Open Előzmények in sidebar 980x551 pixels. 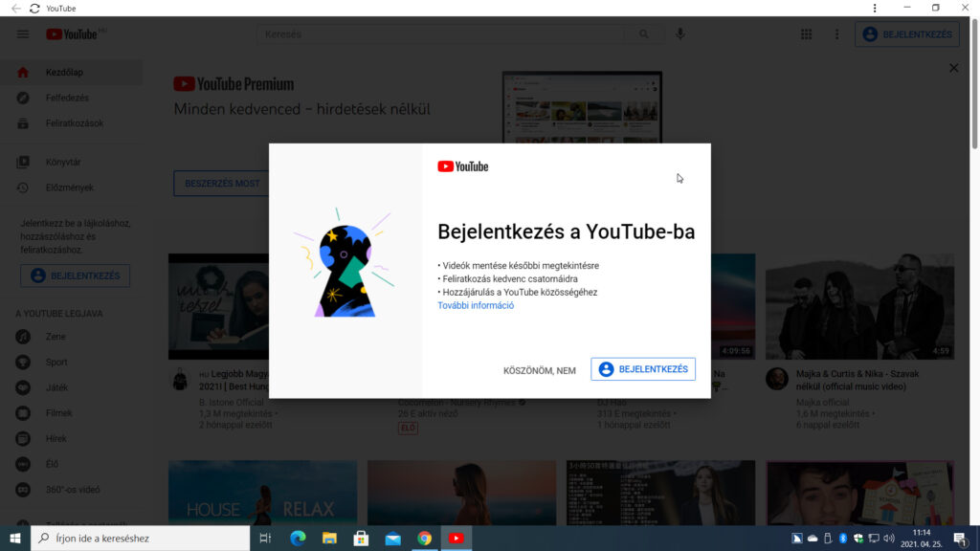(x=71, y=188)
